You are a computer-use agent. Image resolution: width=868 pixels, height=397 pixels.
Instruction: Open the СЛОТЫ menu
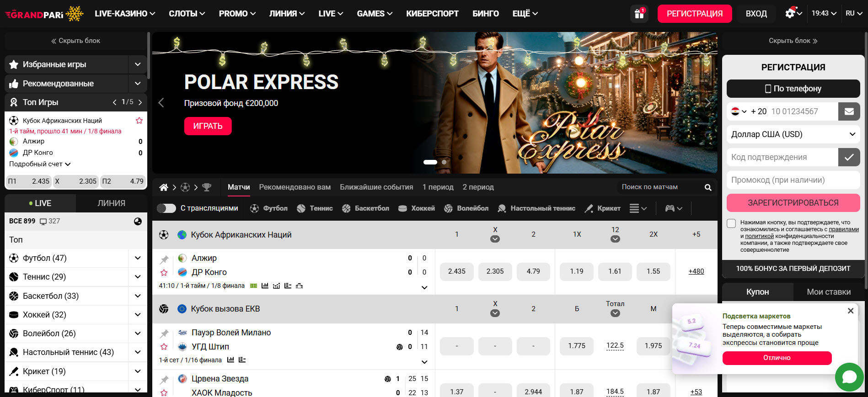pyautogui.click(x=187, y=14)
